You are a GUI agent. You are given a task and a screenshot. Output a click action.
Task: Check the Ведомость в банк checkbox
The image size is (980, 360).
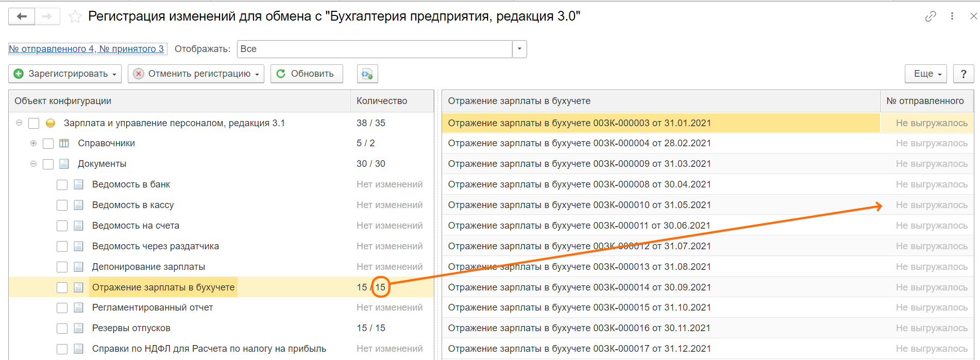(x=62, y=184)
